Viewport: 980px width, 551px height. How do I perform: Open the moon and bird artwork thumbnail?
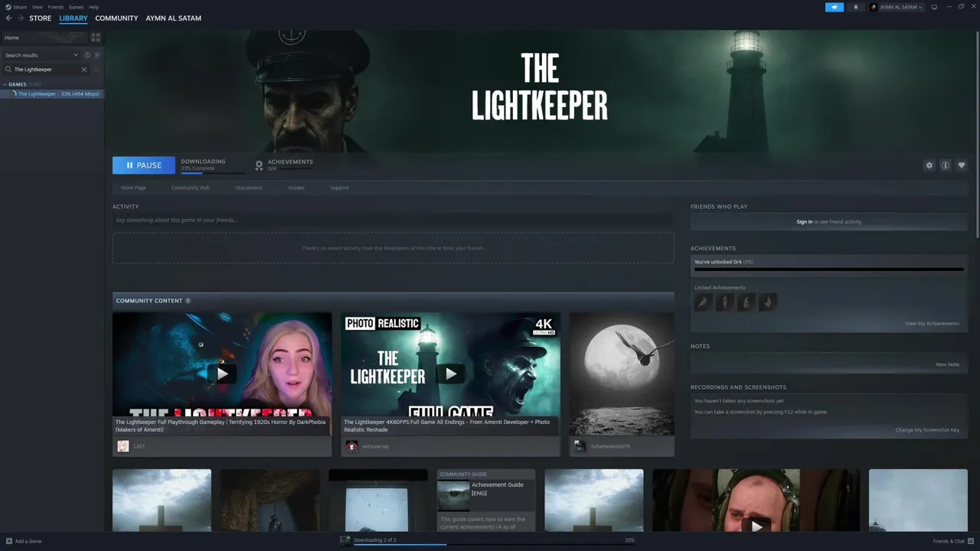pos(622,373)
